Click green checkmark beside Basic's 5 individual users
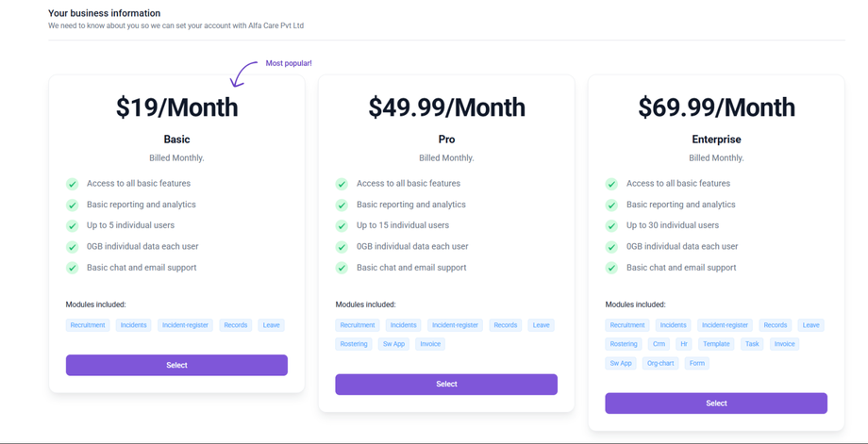The height and width of the screenshot is (444, 868). click(x=72, y=226)
